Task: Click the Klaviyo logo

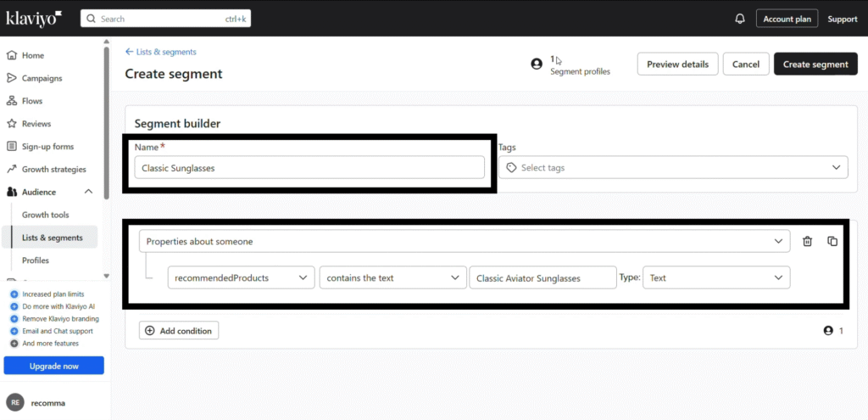Action: [x=34, y=18]
